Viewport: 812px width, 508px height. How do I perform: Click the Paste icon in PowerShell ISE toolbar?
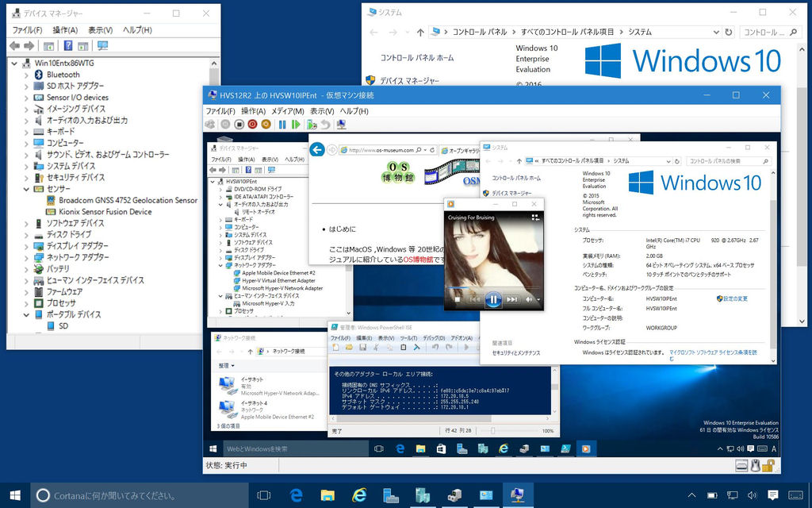(x=404, y=348)
